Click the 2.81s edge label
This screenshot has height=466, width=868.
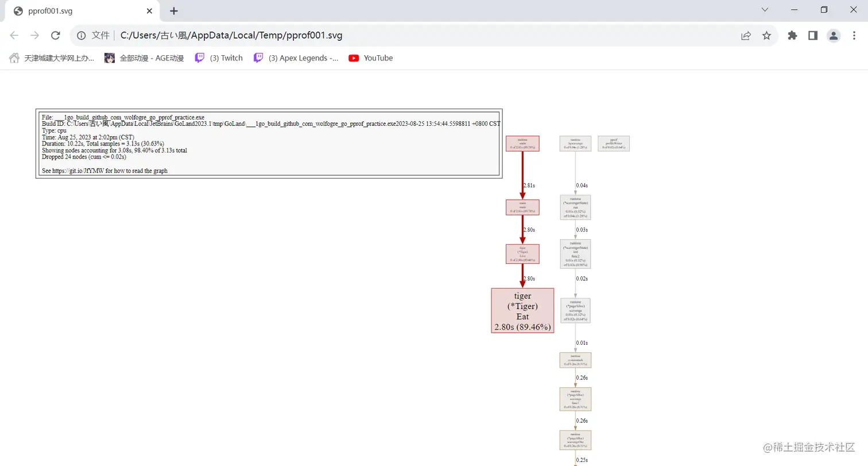click(x=529, y=186)
